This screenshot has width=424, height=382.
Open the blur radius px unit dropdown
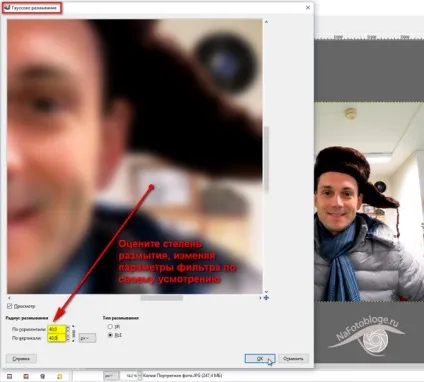coord(87,338)
